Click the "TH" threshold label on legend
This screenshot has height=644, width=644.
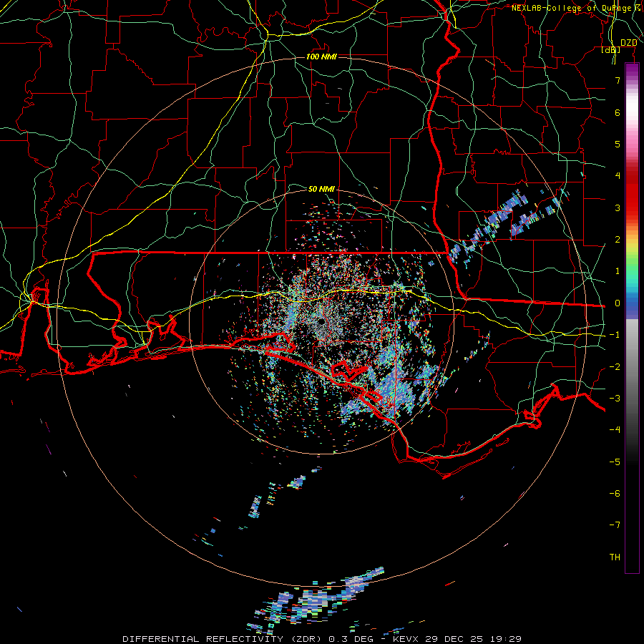tap(615, 557)
